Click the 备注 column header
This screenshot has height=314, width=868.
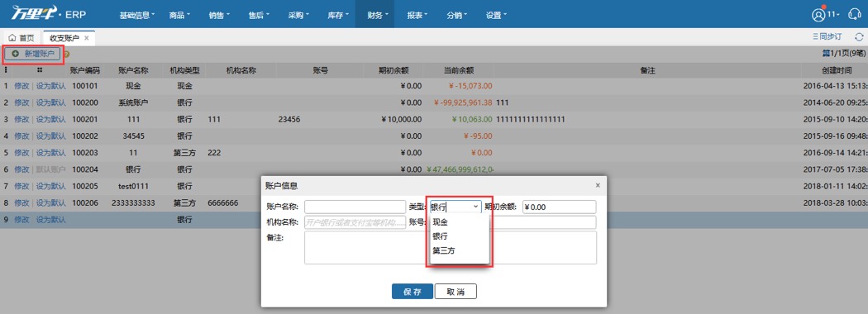click(x=647, y=70)
